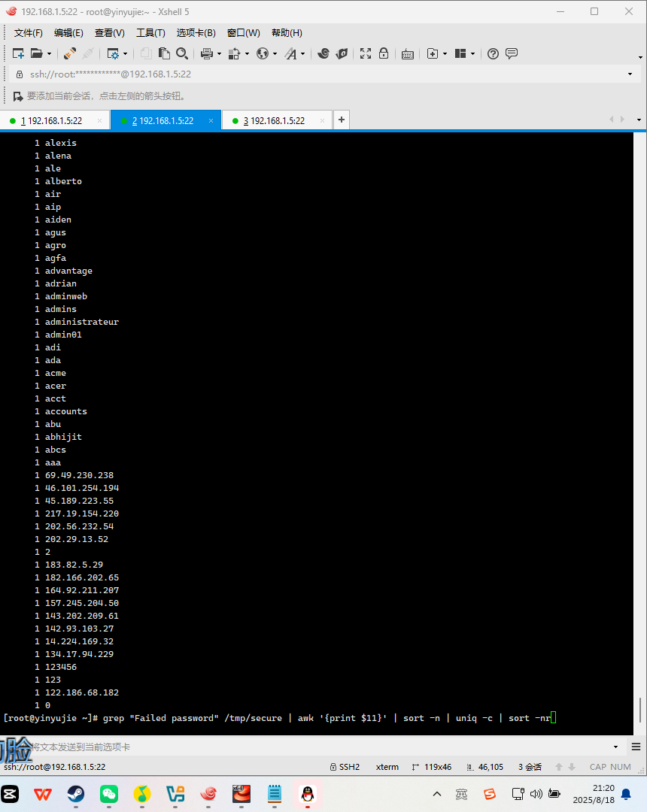This screenshot has height=812, width=647.
Task: Click the globe encoding icon
Action: click(263, 53)
